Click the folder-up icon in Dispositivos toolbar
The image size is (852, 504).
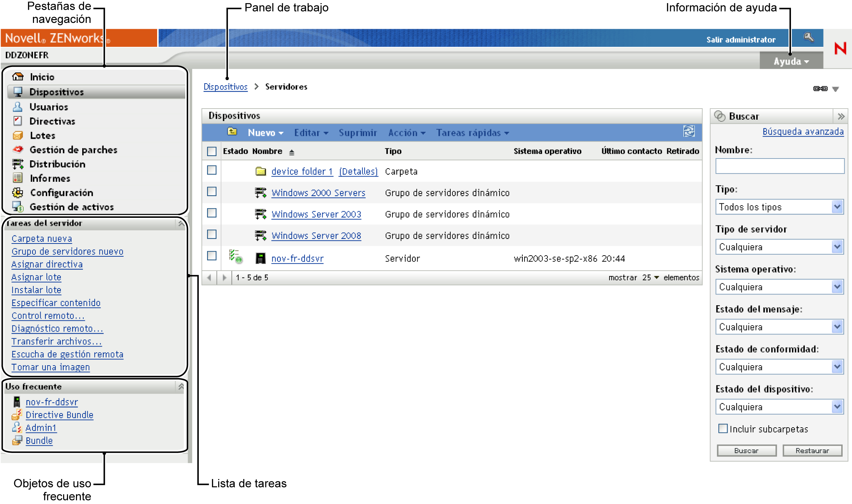(232, 132)
